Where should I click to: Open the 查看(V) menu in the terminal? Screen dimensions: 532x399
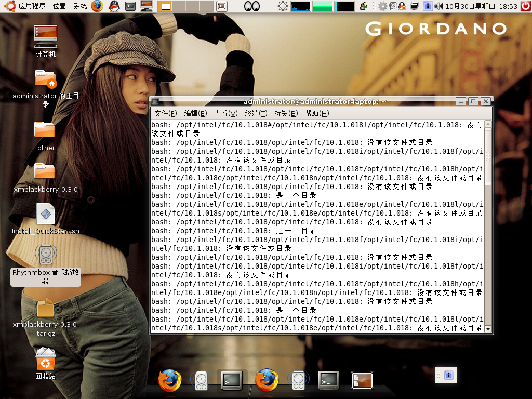pos(226,113)
